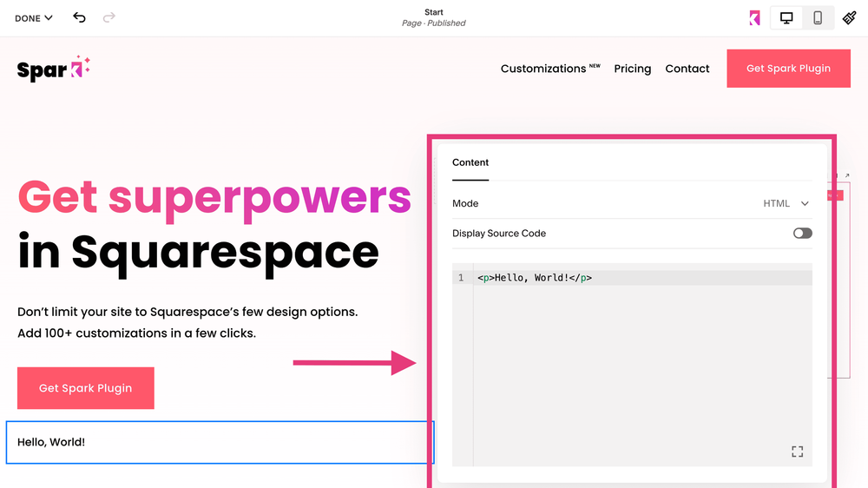Switch to mobile view icon
Screen dimensions: 868x488
click(x=818, y=18)
